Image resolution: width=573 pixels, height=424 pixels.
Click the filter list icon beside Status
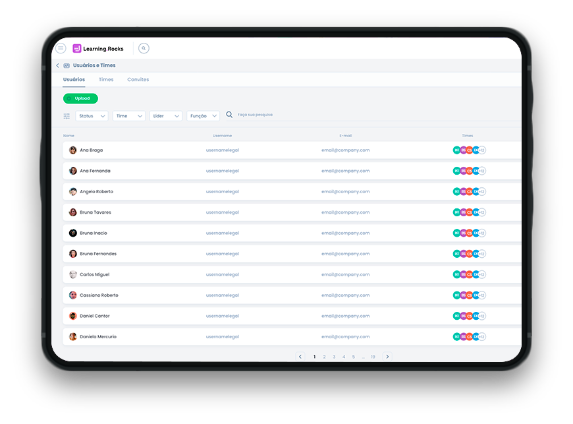click(67, 116)
